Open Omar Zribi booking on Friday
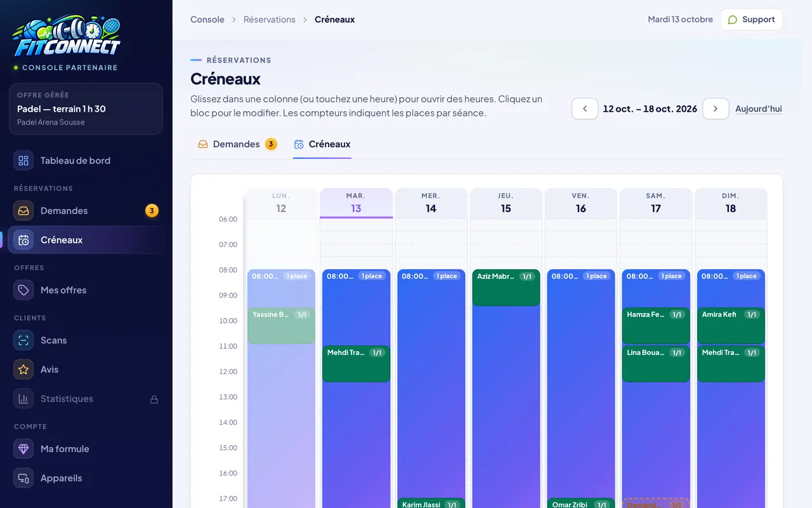The height and width of the screenshot is (508, 812). (x=581, y=504)
